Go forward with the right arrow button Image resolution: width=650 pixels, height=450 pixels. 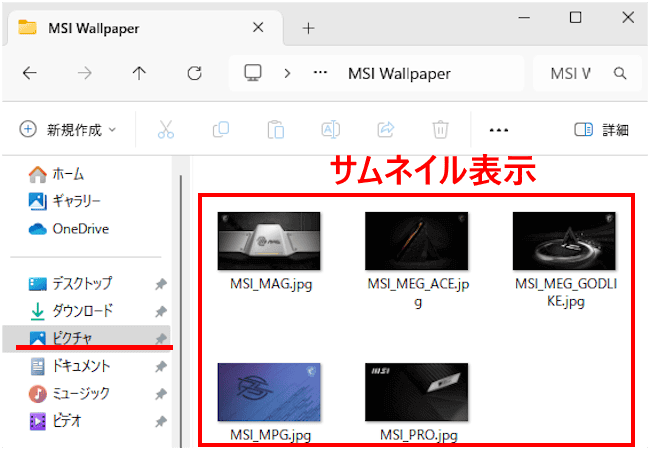coord(85,73)
